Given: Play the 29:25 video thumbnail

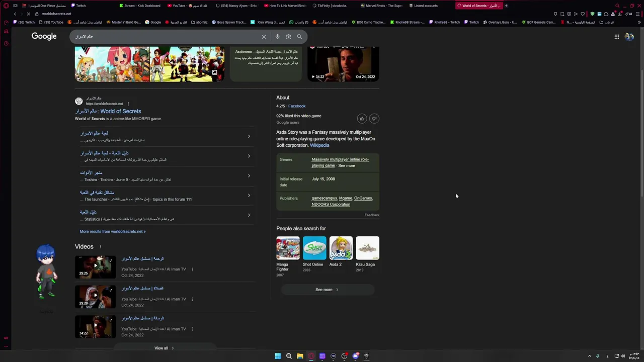Looking at the screenshot, I should click(x=95, y=266).
